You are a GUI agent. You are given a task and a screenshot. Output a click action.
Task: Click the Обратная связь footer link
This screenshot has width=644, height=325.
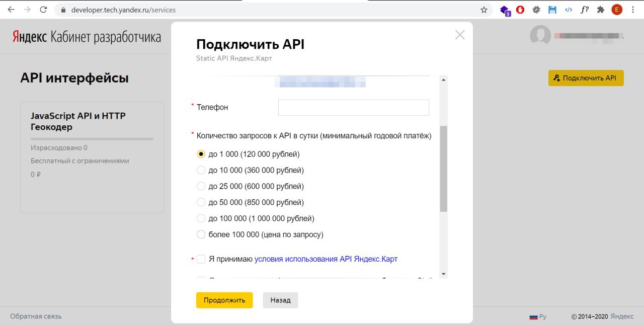tap(36, 316)
